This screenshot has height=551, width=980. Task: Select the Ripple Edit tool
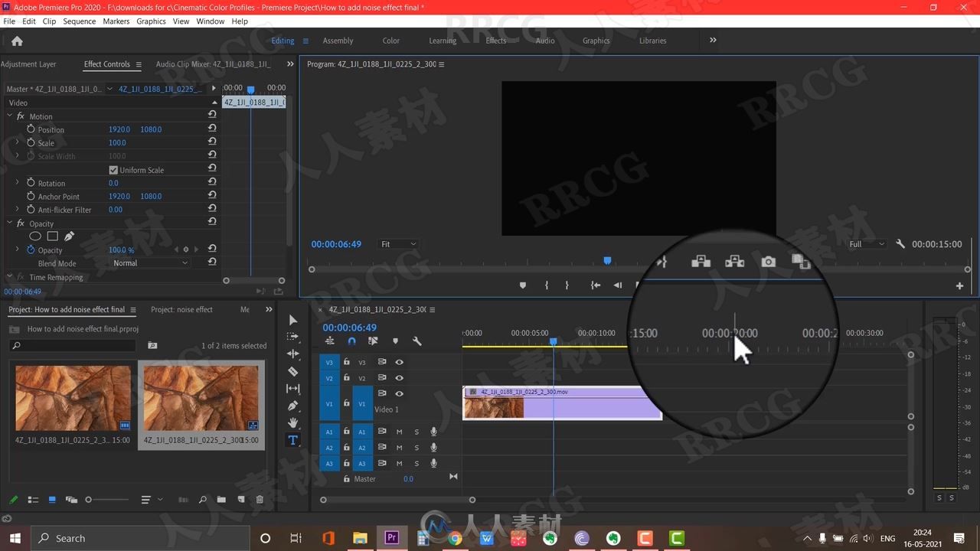click(292, 354)
